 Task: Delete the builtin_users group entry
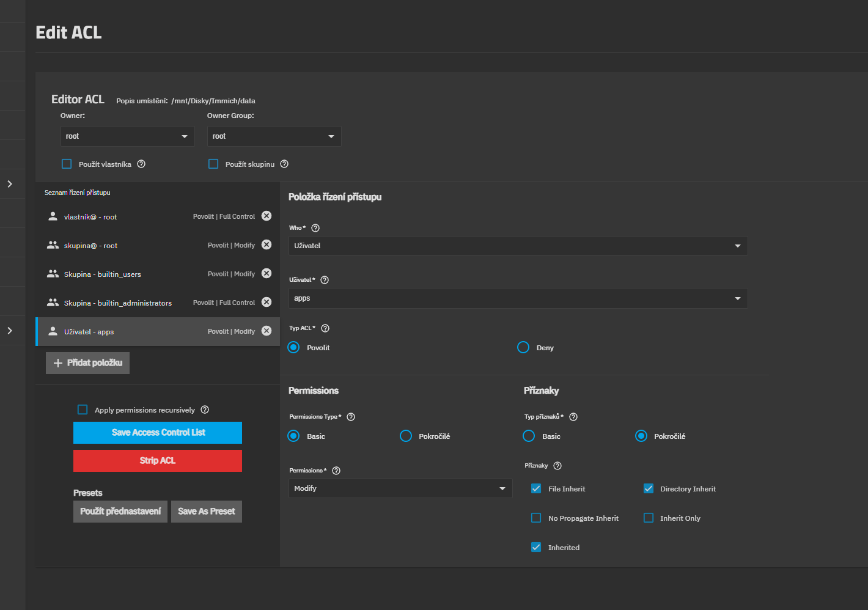(267, 273)
